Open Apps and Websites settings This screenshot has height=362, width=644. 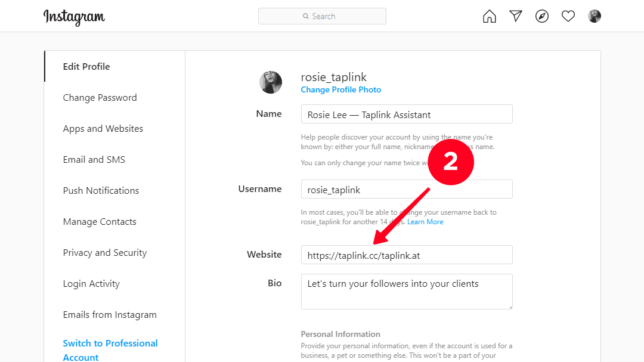103,129
